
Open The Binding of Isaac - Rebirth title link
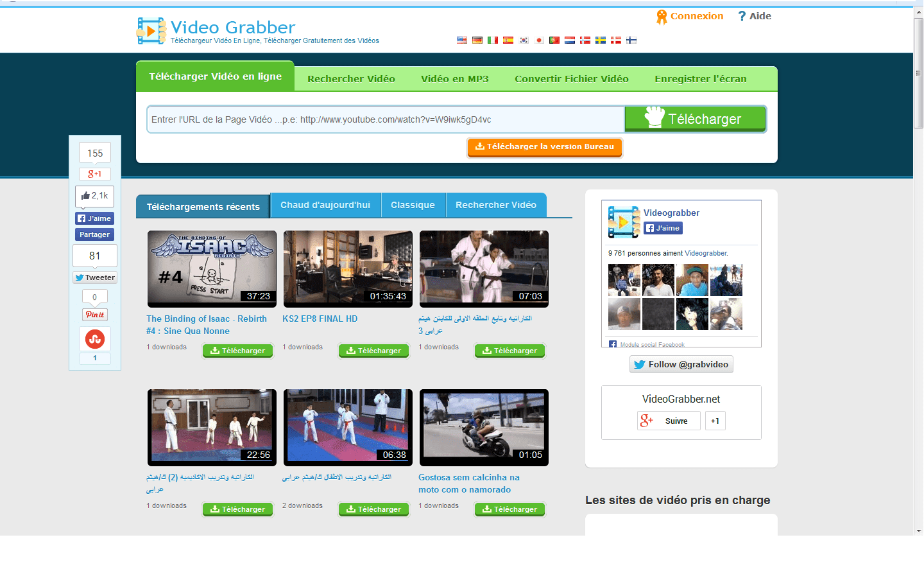pos(207,325)
